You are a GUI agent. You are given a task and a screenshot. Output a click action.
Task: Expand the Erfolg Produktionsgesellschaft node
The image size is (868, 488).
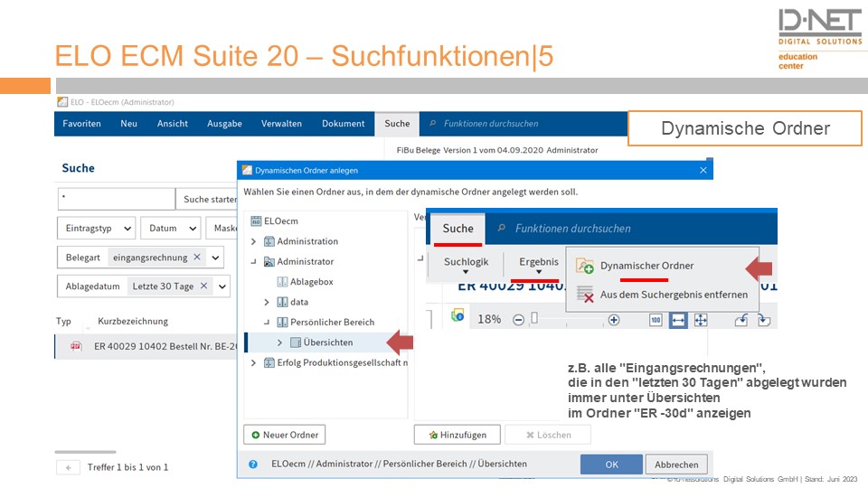[253, 362]
